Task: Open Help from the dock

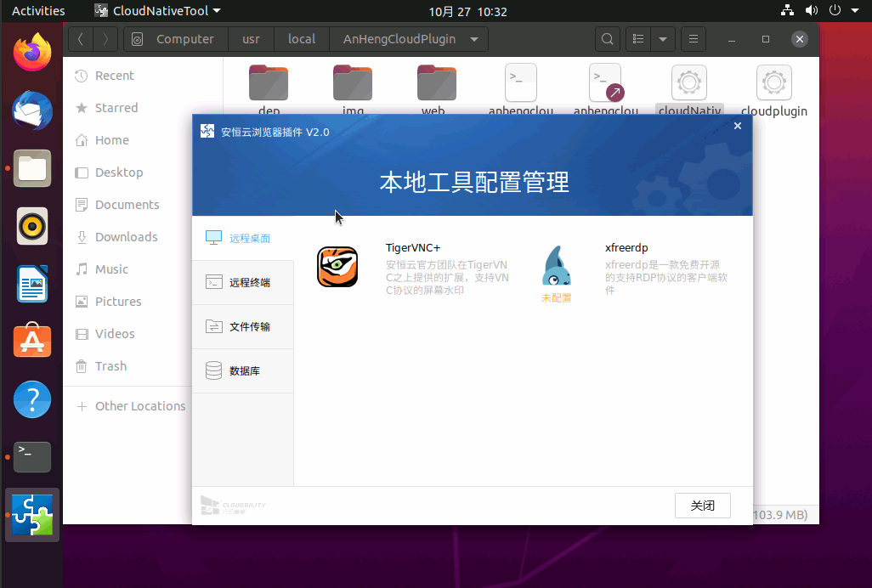Action: coord(32,399)
